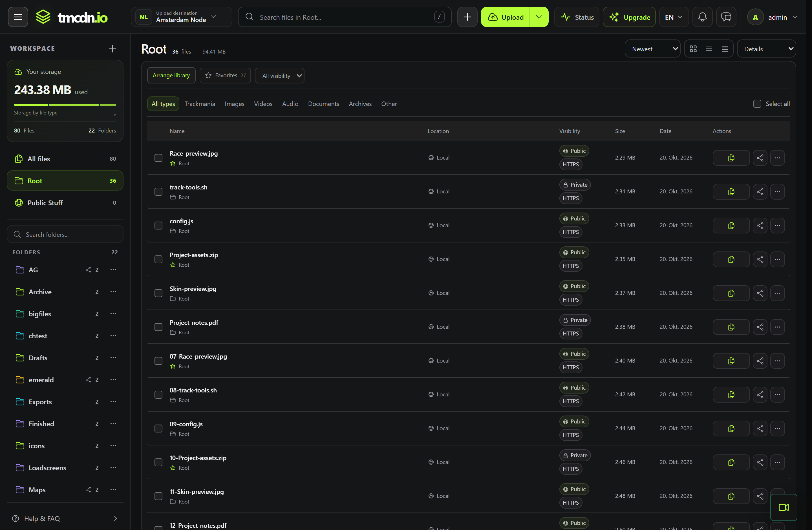Switch to the Trackmania tab
This screenshot has height=530, width=812.
(200, 104)
